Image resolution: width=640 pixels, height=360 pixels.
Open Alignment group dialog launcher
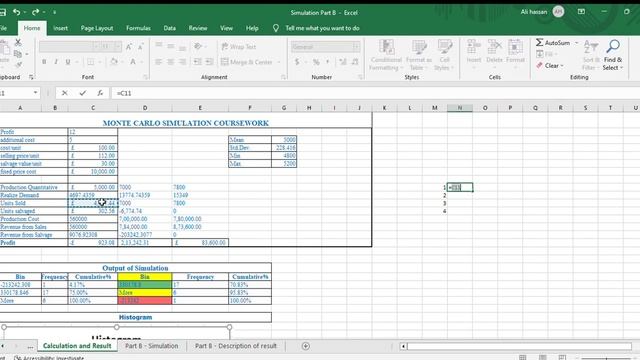283,77
